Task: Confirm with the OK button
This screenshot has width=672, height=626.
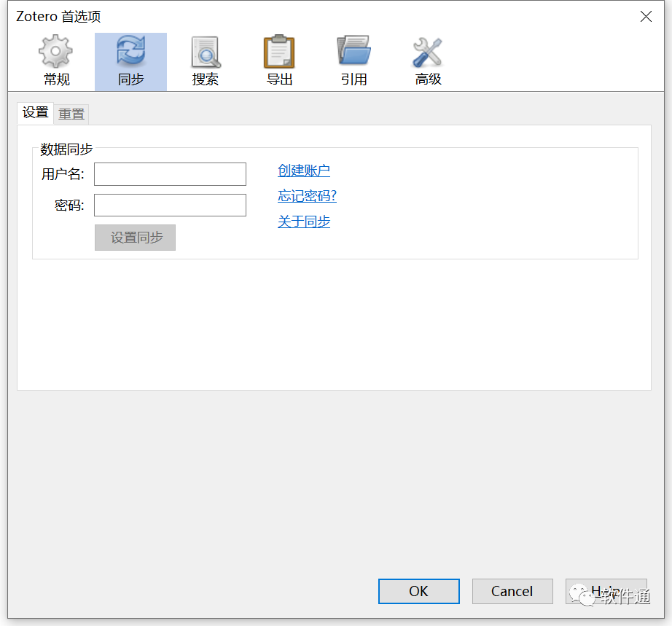Action: point(418,591)
